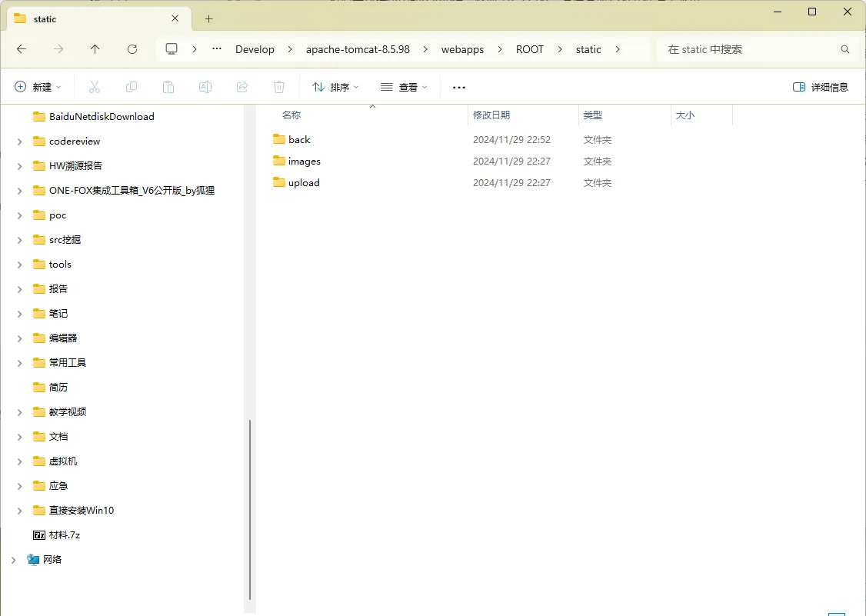This screenshot has width=866, height=616.
Task: Click the See more ellipsis menu
Action: coord(458,86)
